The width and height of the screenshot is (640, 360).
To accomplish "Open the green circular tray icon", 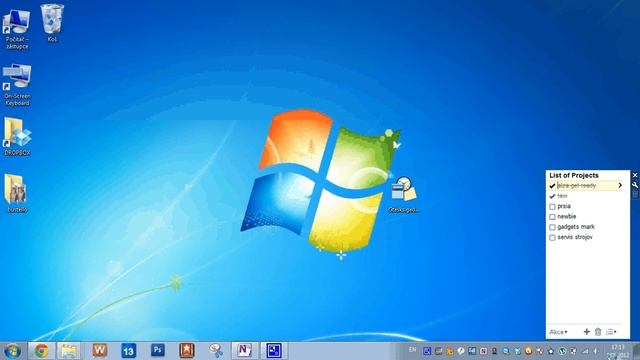I will [562, 351].
